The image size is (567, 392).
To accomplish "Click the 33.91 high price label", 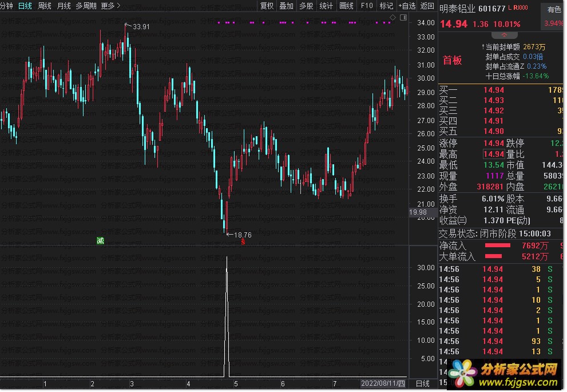I will coord(141,27).
